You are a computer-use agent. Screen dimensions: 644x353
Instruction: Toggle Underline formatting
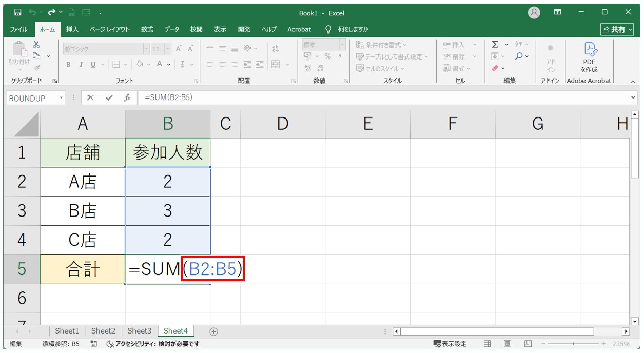[93, 65]
